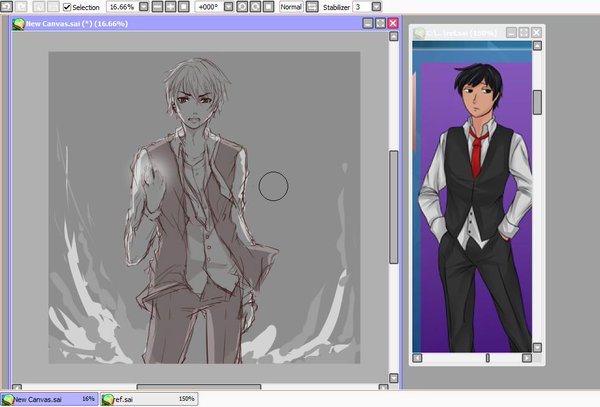Click scroll-down arrow in ref.sai window
Viewport: 600px width, 407px height.
(537, 347)
